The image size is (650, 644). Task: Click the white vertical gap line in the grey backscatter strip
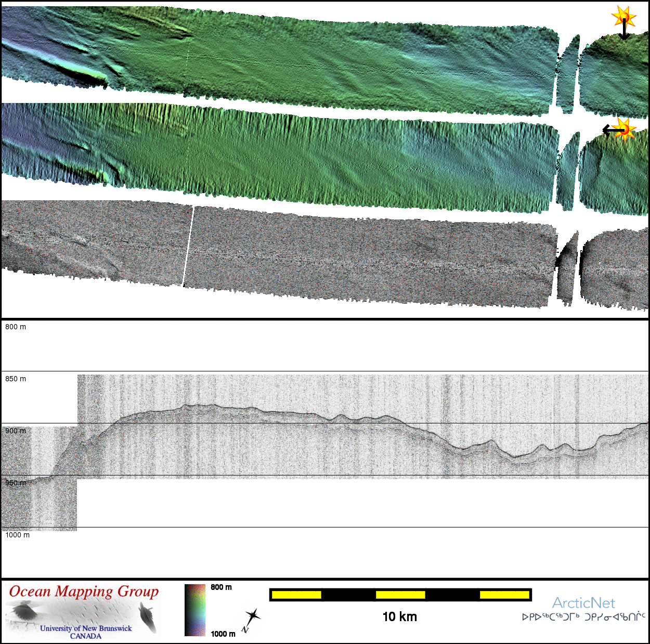pos(188,246)
